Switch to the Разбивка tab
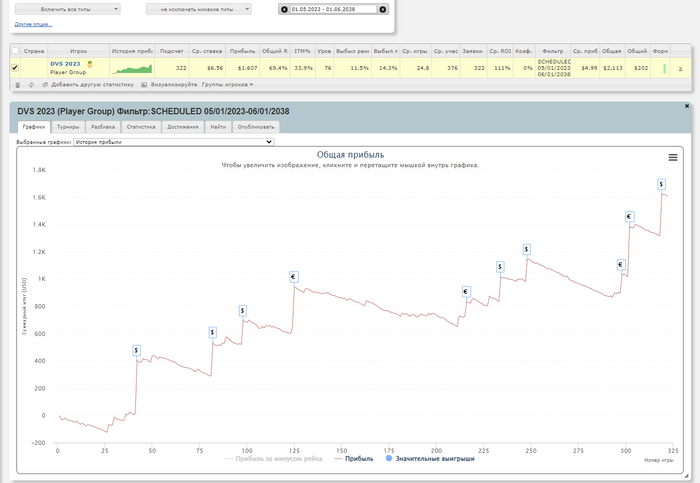 pos(103,127)
